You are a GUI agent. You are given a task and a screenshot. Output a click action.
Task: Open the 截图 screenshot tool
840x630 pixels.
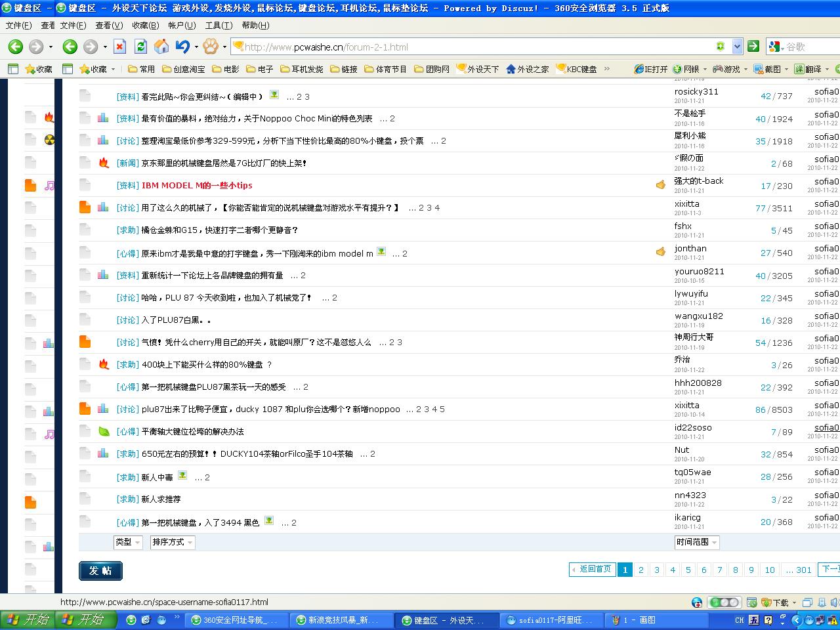(768, 69)
